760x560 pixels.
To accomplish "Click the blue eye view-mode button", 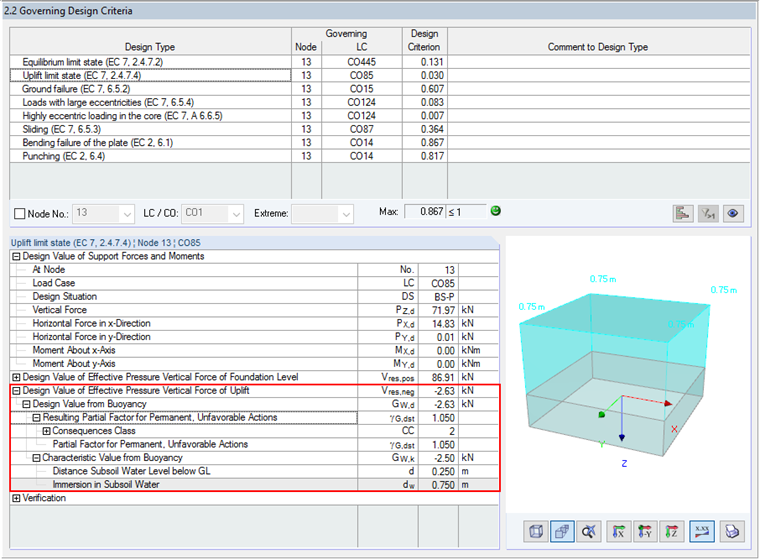I will 733,213.
